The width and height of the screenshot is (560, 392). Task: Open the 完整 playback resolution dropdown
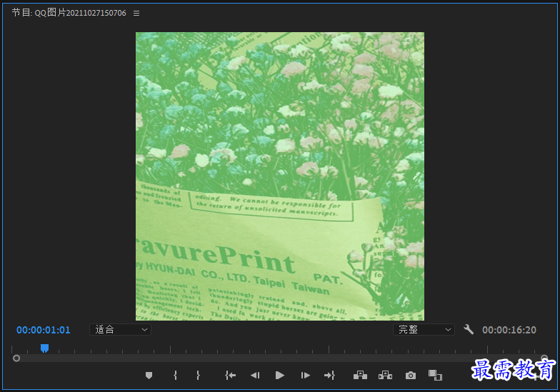point(424,330)
